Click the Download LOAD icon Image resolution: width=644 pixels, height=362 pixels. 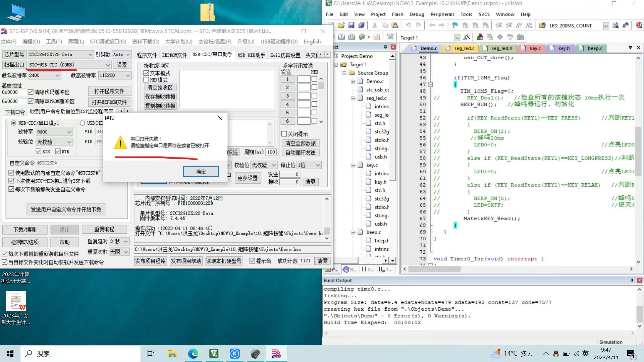[390, 37]
